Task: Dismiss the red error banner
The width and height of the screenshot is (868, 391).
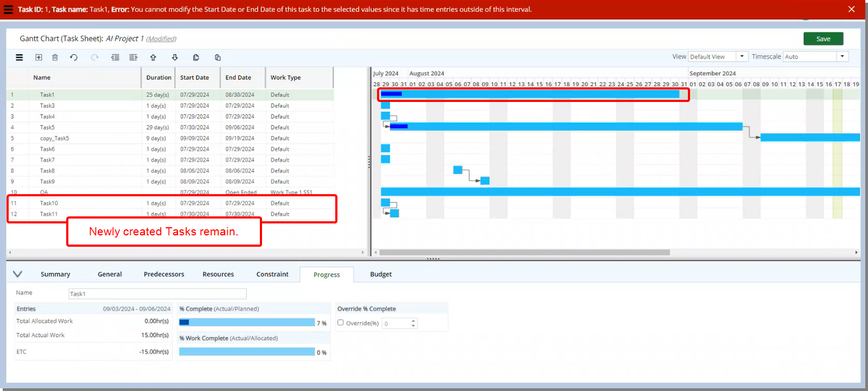Action: coord(851,9)
